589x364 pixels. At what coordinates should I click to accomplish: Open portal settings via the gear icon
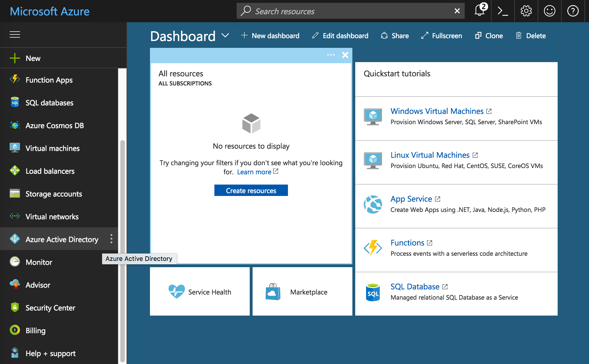[x=526, y=11]
